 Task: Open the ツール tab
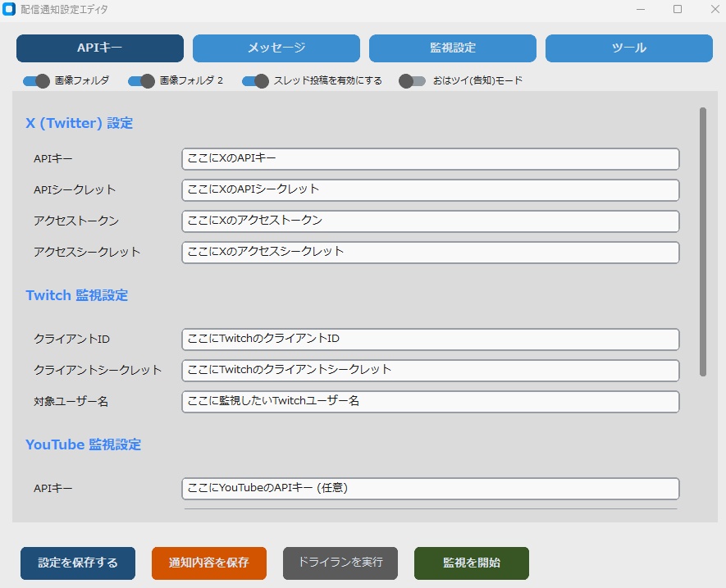(628, 48)
